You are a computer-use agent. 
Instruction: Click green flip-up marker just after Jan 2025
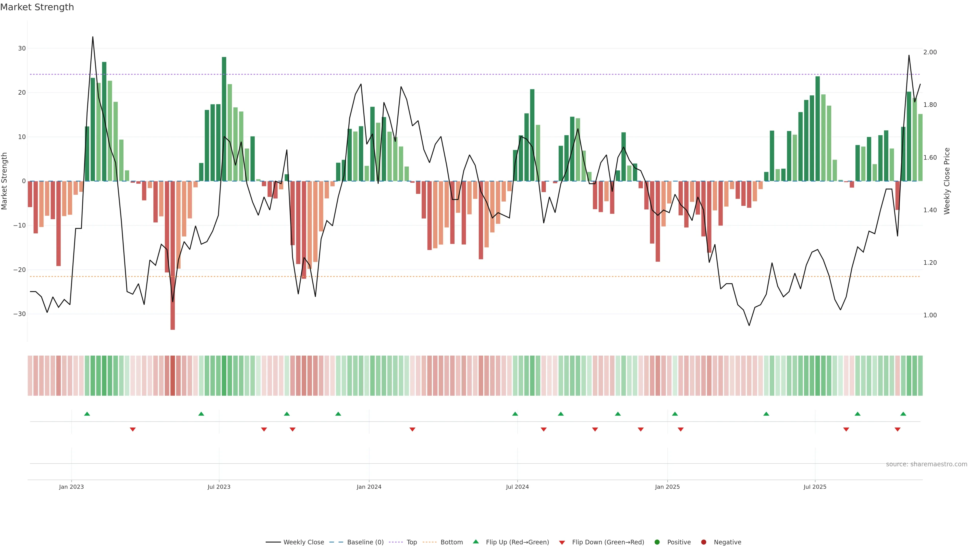(x=675, y=414)
